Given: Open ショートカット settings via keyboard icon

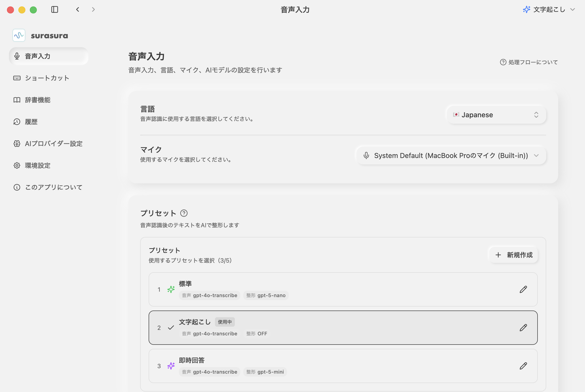Looking at the screenshot, I should tap(17, 78).
